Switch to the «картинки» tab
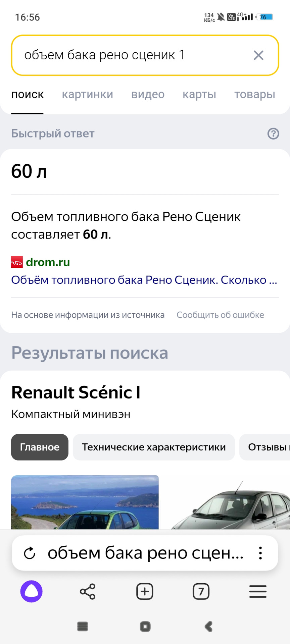The height and width of the screenshot is (644, 290). click(x=87, y=95)
